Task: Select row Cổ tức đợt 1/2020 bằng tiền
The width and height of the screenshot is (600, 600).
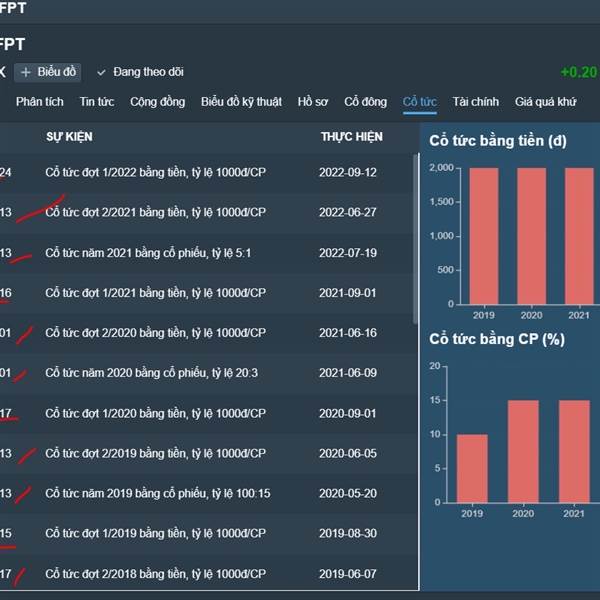Action: (x=206, y=414)
